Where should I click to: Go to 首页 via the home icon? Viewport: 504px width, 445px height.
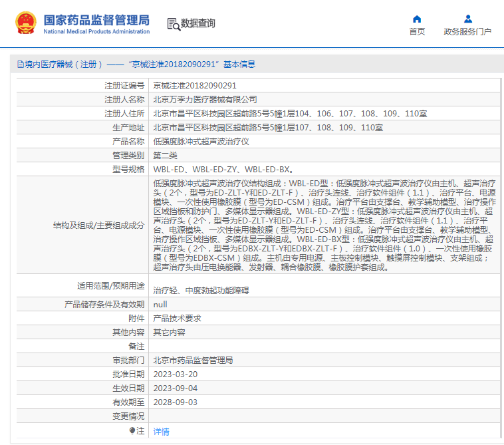(x=417, y=19)
